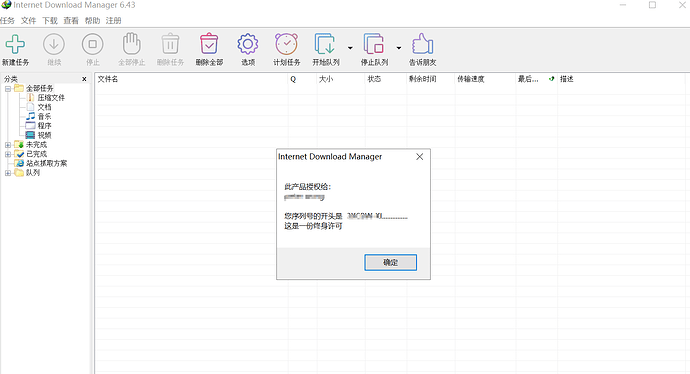Click the 开始队列 toolbar icon

coord(325,44)
